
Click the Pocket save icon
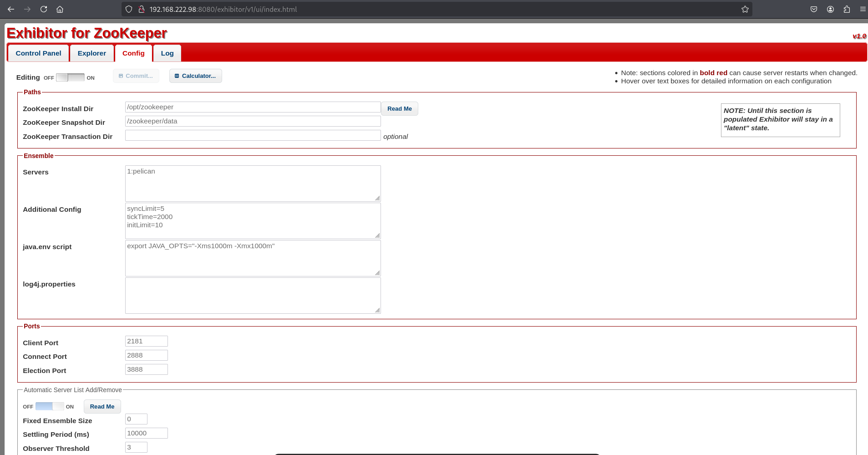tap(814, 9)
